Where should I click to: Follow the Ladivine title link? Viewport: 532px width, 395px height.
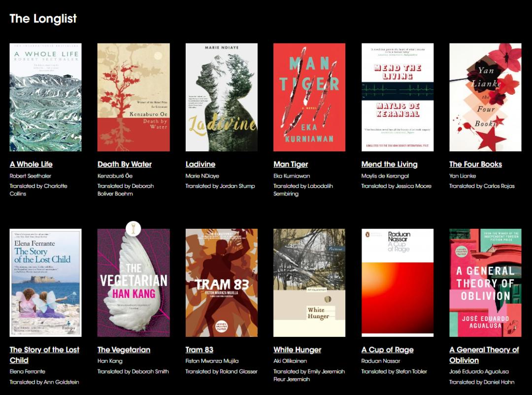(200, 164)
